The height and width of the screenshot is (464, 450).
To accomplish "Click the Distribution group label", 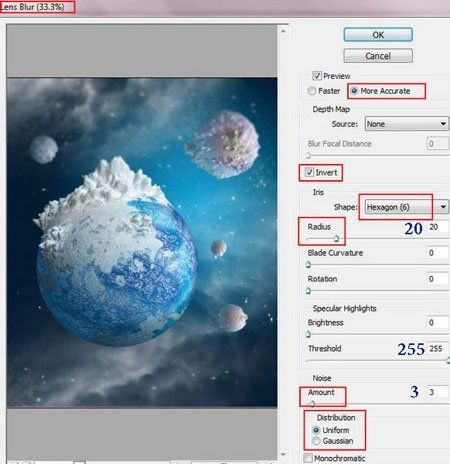I will [x=336, y=418].
